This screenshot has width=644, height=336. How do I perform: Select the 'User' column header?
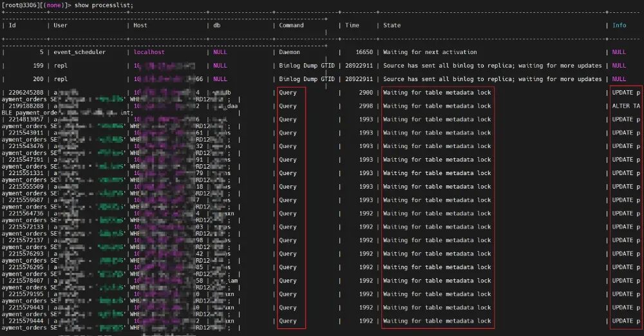coord(61,26)
